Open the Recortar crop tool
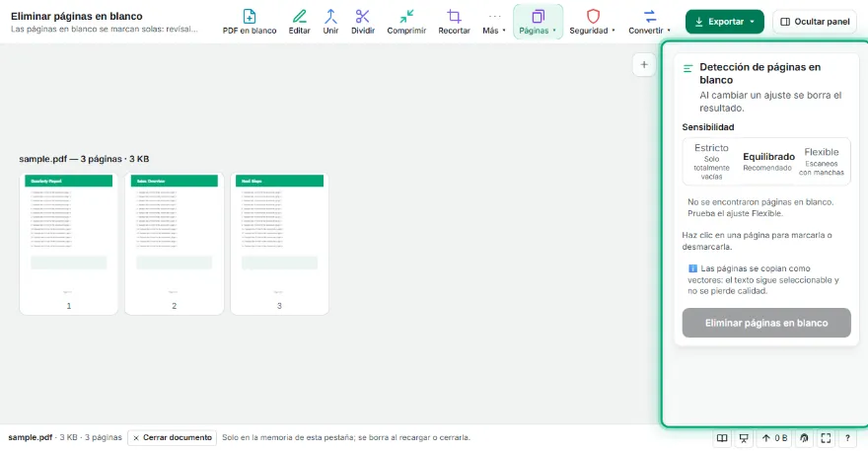 454,22
